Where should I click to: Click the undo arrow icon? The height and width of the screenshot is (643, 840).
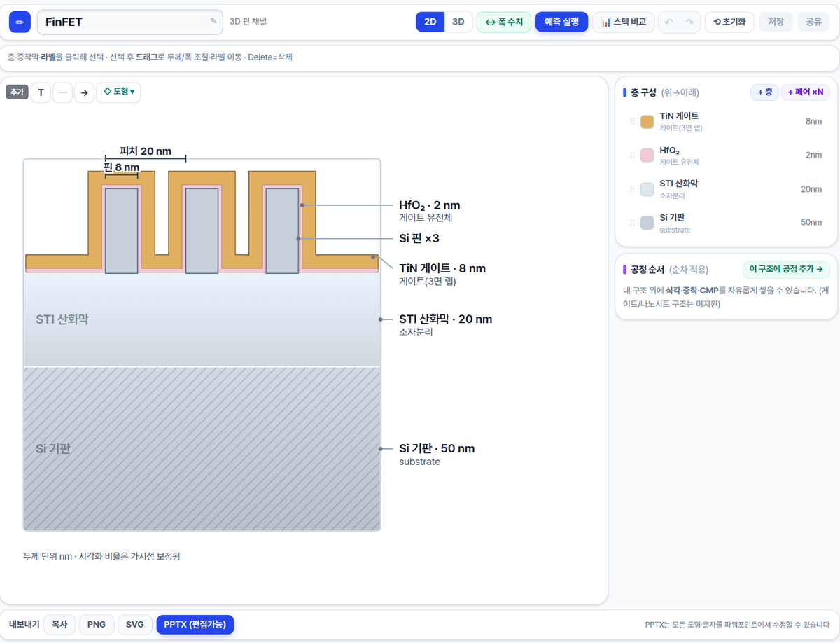point(669,22)
